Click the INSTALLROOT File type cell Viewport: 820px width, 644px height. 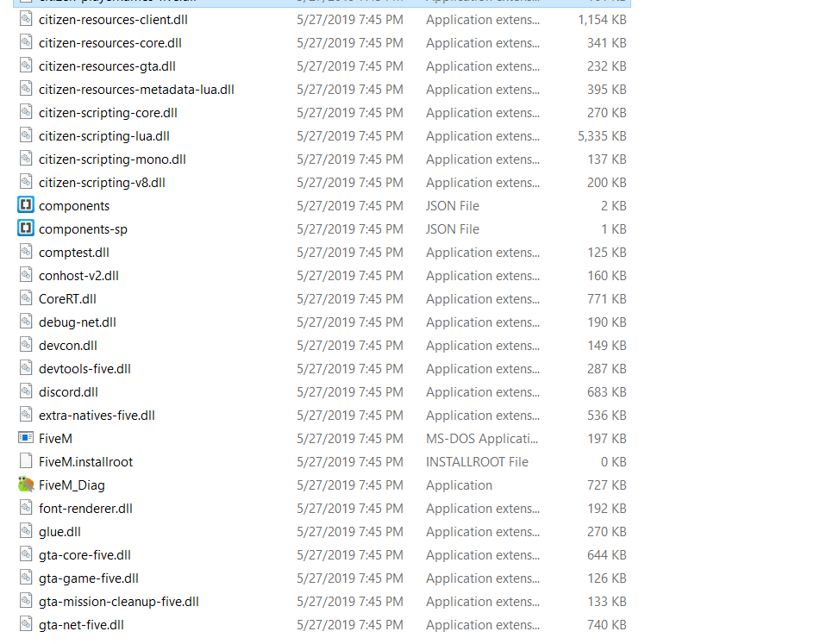477,461
